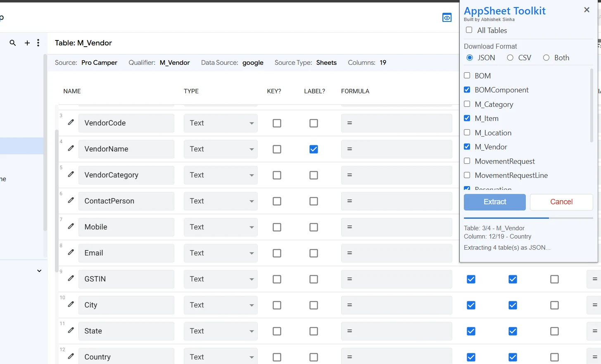The height and width of the screenshot is (364, 601).
Task: Check the KEY checkbox for VendorCode
Action: point(277,123)
